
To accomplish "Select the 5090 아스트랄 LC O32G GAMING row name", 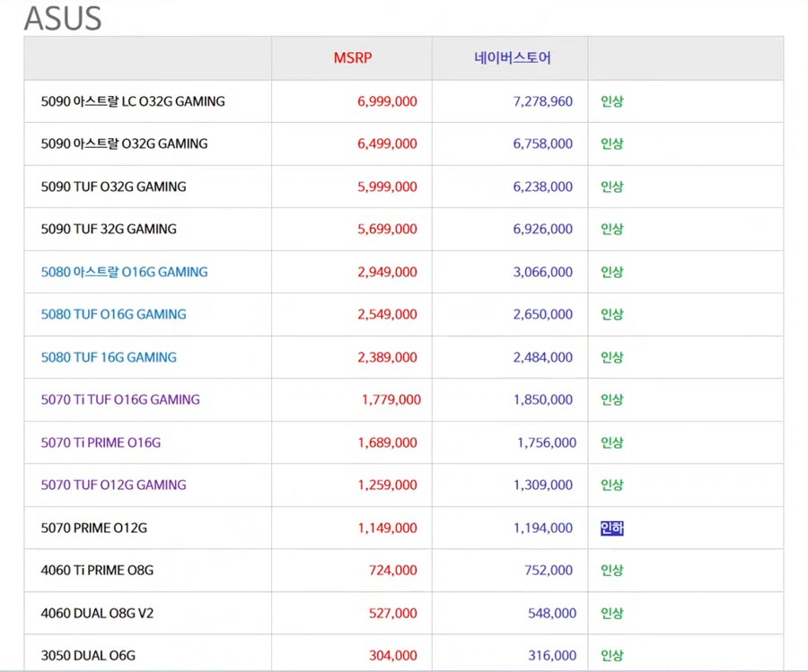I will coord(133,101).
